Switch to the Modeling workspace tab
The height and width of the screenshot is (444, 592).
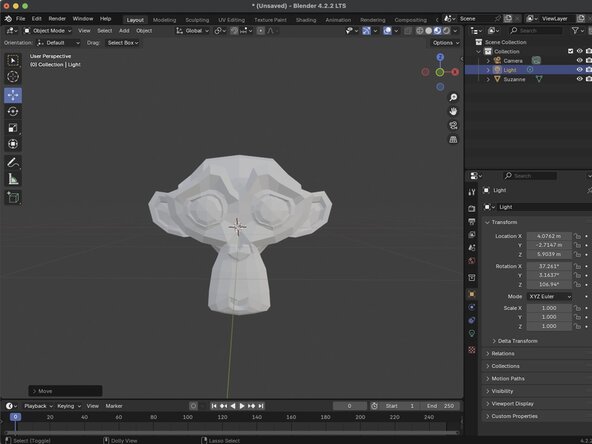tap(164, 20)
